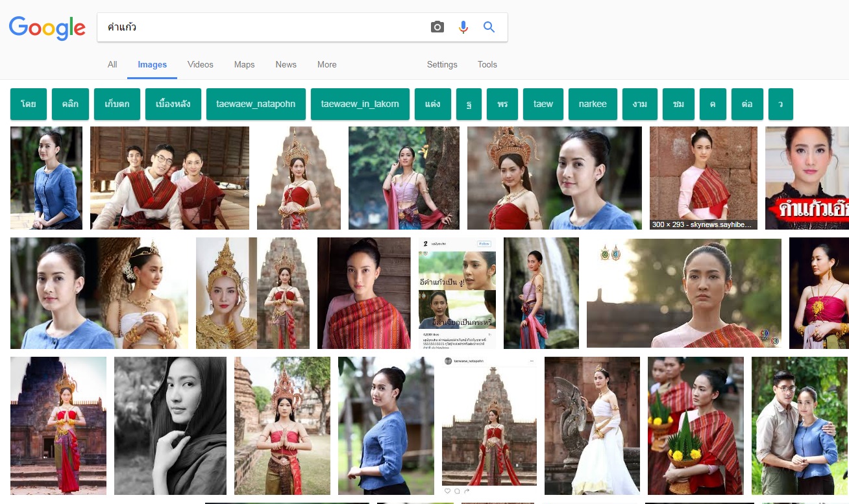Open thumbnail of woman holding yellow flower offering
The height and width of the screenshot is (504, 849).
click(x=696, y=426)
